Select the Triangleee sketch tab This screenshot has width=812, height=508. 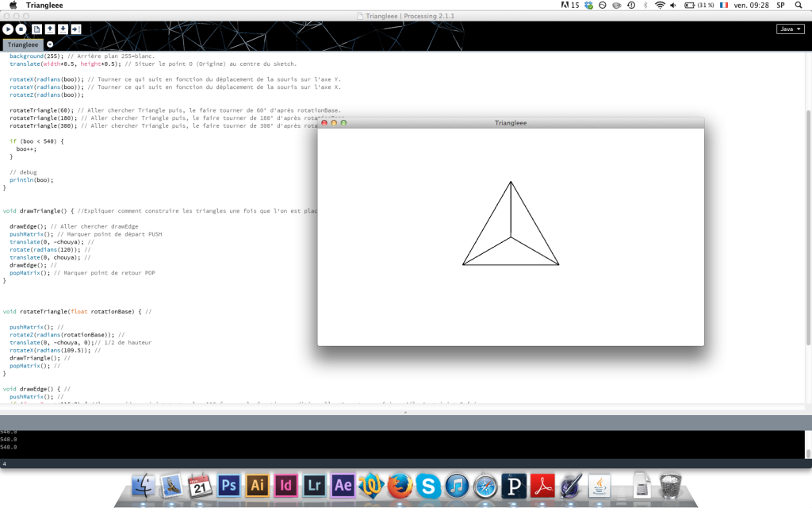(x=23, y=45)
